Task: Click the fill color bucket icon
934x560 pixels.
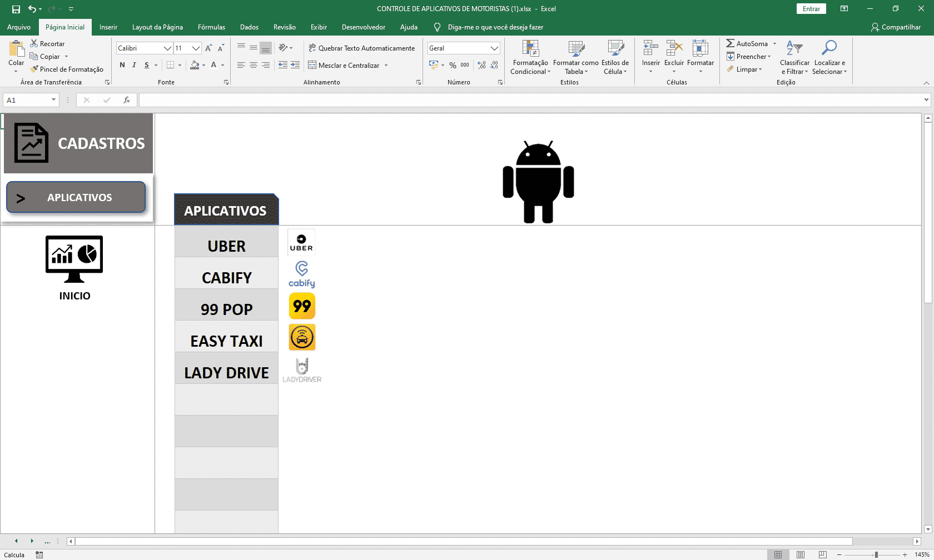Action: pos(195,65)
